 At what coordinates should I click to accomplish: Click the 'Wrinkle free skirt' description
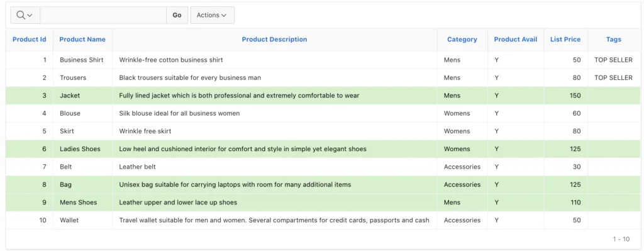(145, 131)
